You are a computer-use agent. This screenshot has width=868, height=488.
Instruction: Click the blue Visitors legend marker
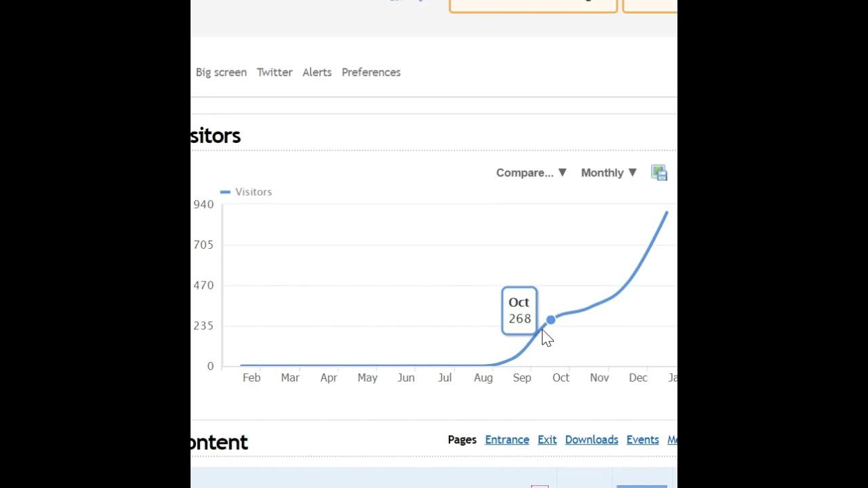click(225, 192)
